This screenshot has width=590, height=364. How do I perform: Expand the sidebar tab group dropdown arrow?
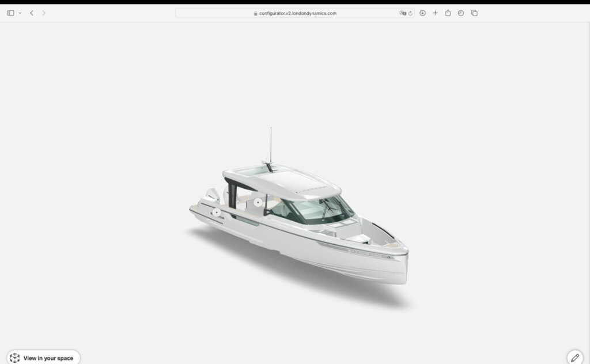coord(20,13)
